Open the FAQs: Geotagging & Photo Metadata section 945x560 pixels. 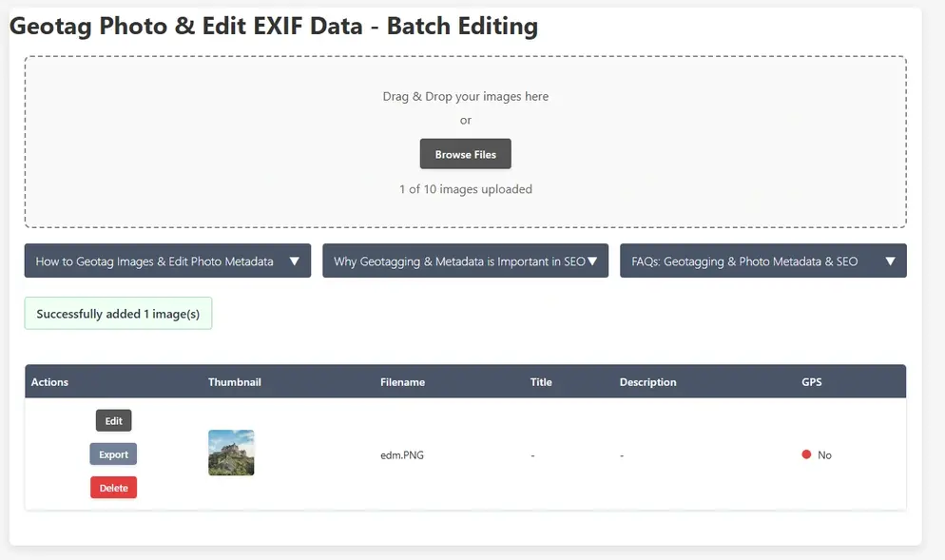coord(761,261)
